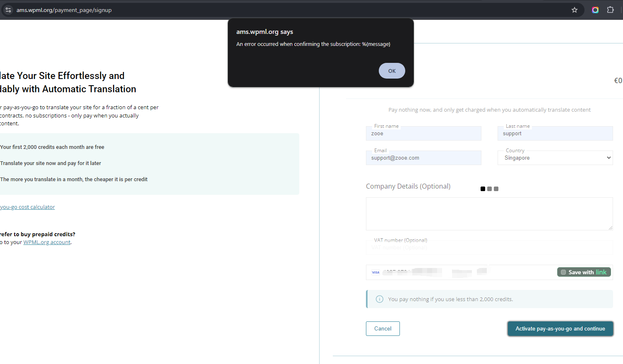Click 'Translate your site now and pay later' text
This screenshot has height=364, width=623.
(x=51, y=163)
